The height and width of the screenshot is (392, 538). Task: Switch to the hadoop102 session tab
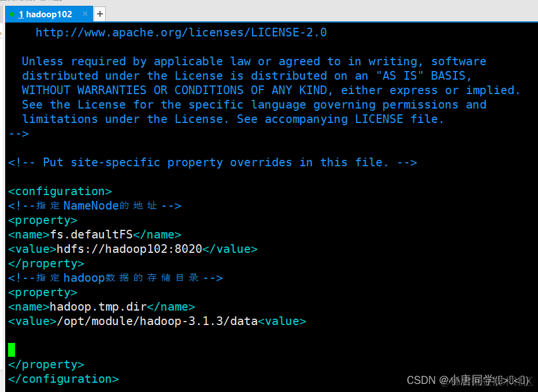point(49,14)
